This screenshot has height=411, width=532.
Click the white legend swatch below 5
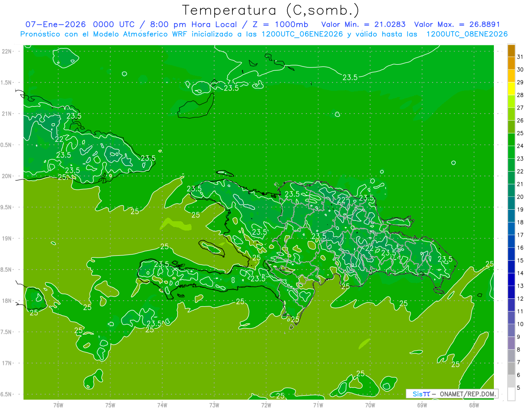(x=511, y=394)
